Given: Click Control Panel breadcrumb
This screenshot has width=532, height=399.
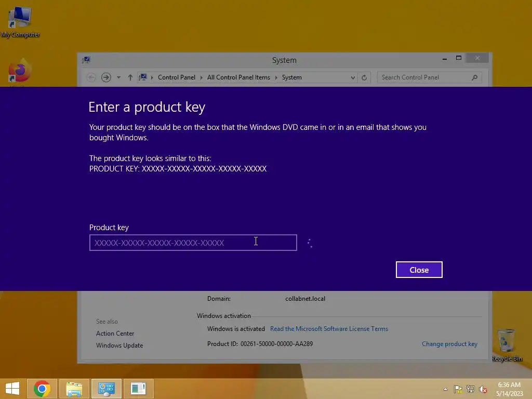Looking at the screenshot, I should (x=177, y=77).
